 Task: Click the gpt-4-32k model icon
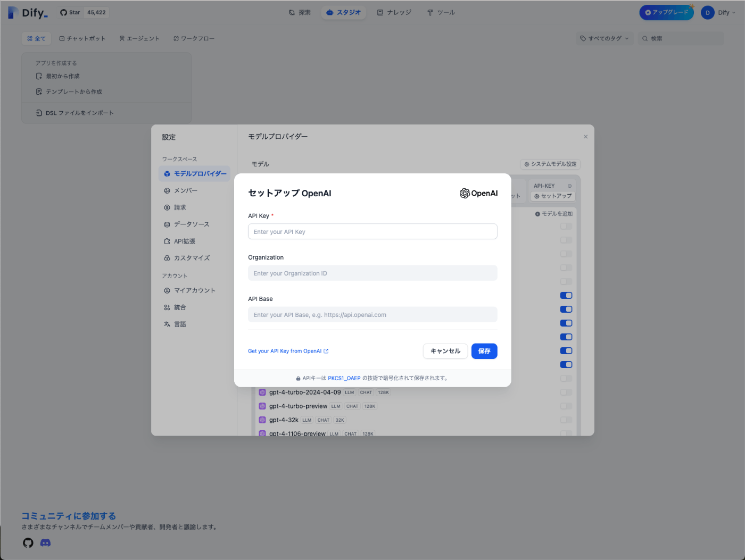click(x=262, y=420)
